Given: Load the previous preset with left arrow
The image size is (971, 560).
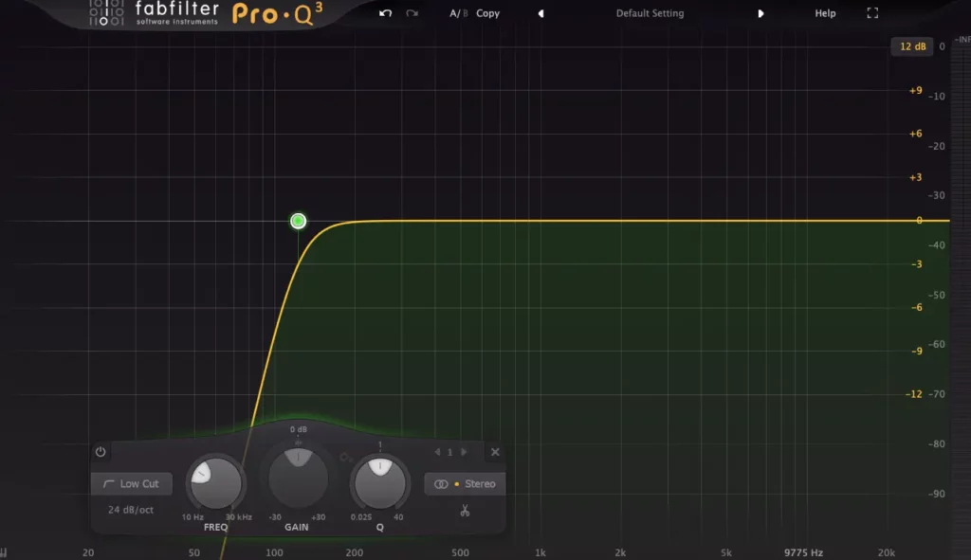Looking at the screenshot, I should (x=540, y=13).
